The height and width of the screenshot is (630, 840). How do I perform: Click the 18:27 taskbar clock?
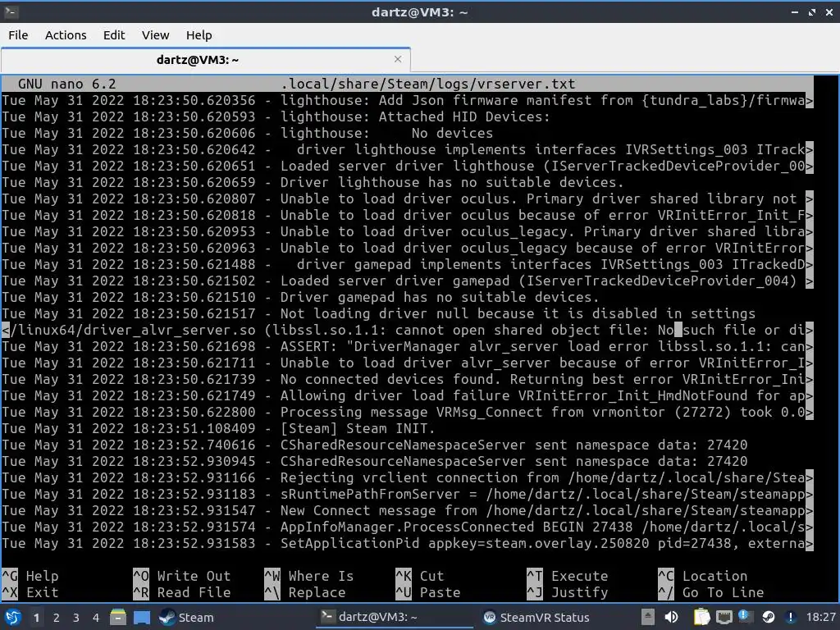[x=820, y=617]
